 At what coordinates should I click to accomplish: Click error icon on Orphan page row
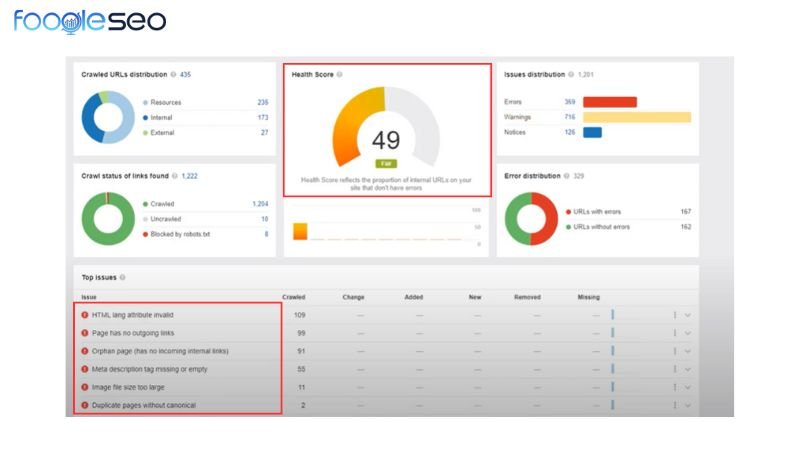(85, 351)
